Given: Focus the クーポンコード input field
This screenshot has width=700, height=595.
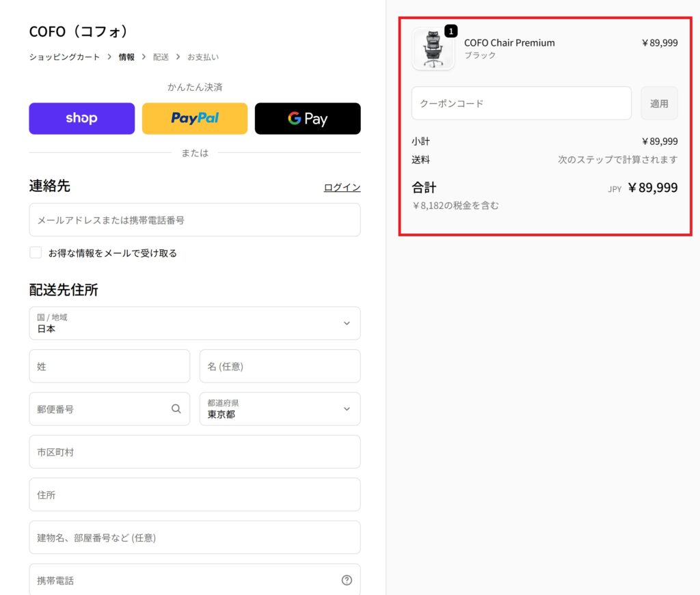Looking at the screenshot, I should 521,103.
